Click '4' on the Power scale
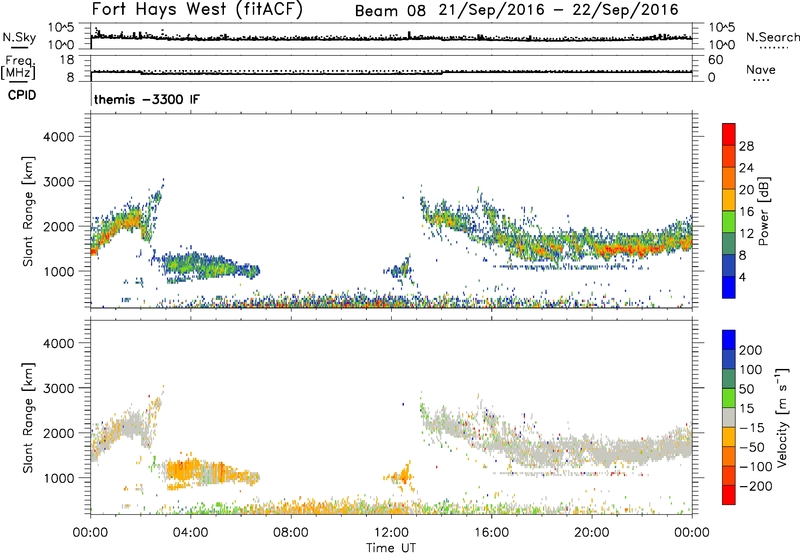Viewport: 800px width, 554px height. 742,277
